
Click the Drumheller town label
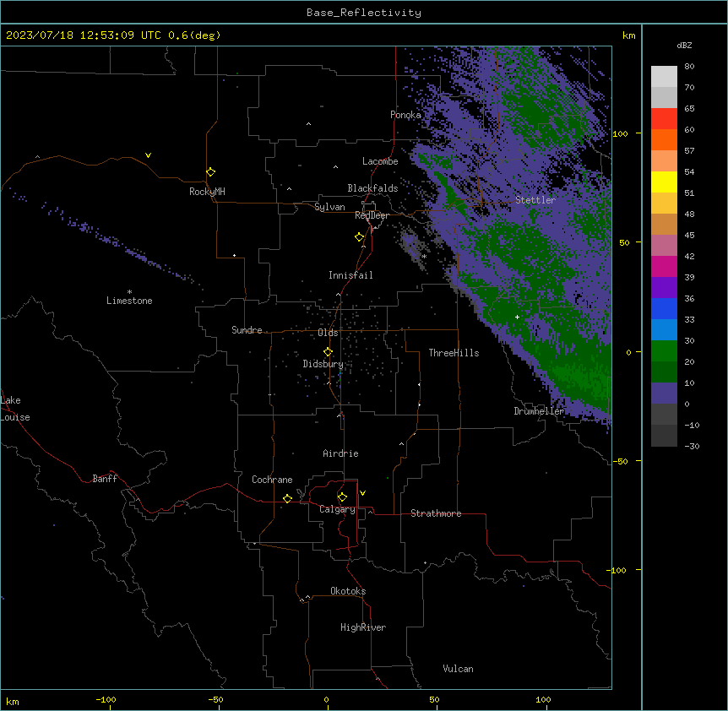coord(539,411)
